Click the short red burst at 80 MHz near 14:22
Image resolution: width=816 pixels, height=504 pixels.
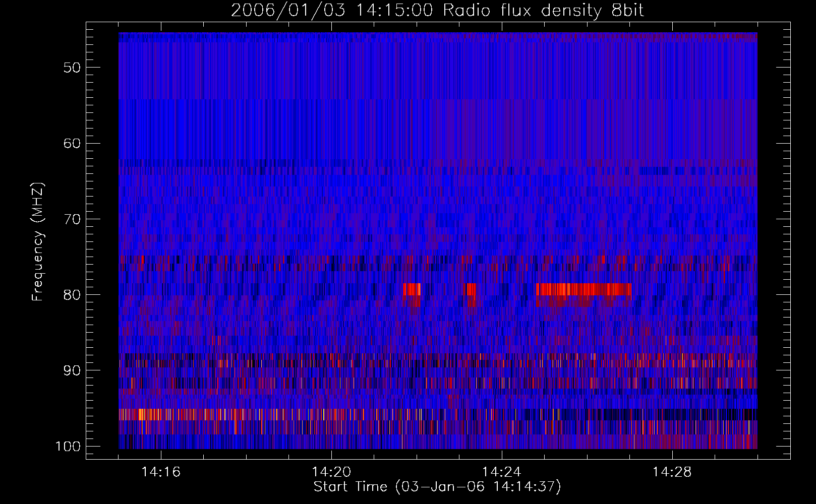pyautogui.click(x=412, y=289)
